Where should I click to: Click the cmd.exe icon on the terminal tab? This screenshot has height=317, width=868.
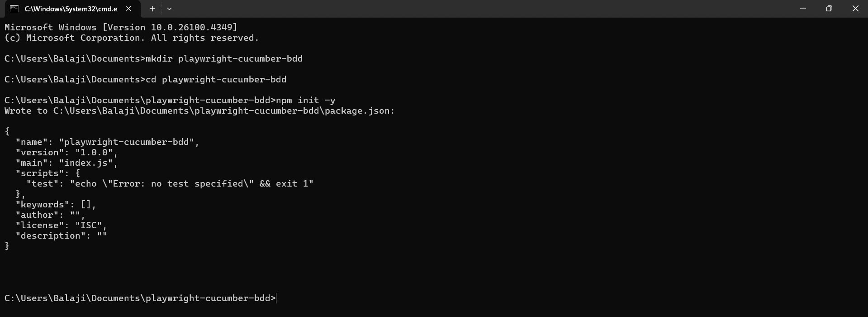14,8
